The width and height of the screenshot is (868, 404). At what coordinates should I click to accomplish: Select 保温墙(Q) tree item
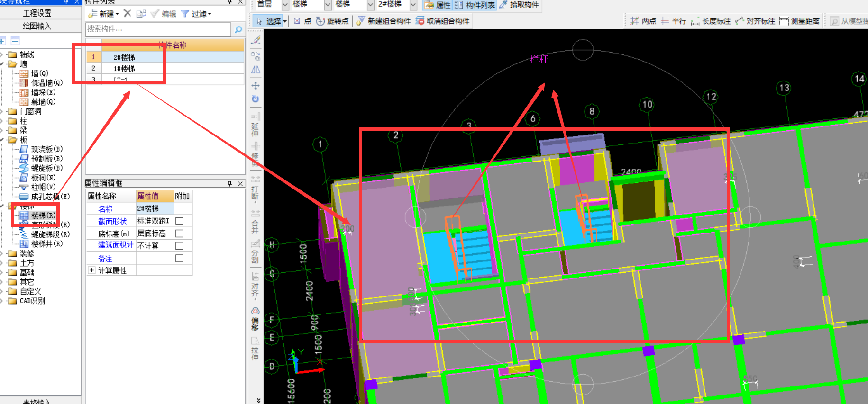41,83
